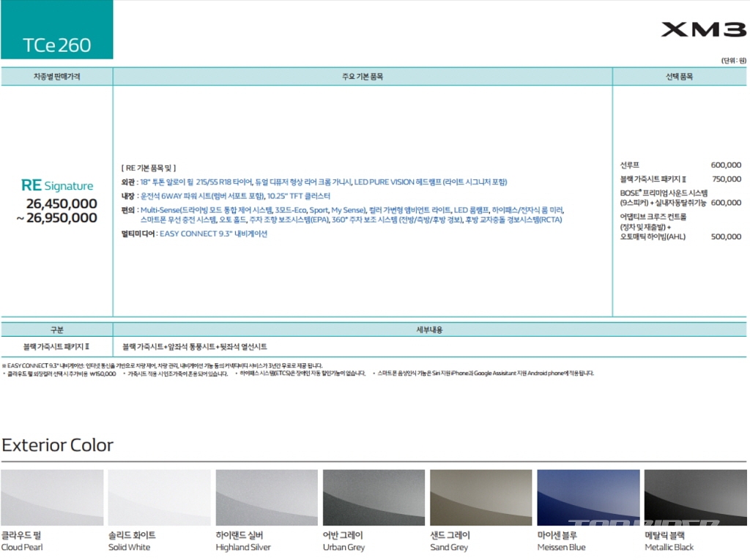
Task: Click the 선택 품목 column header
Action: [680, 77]
